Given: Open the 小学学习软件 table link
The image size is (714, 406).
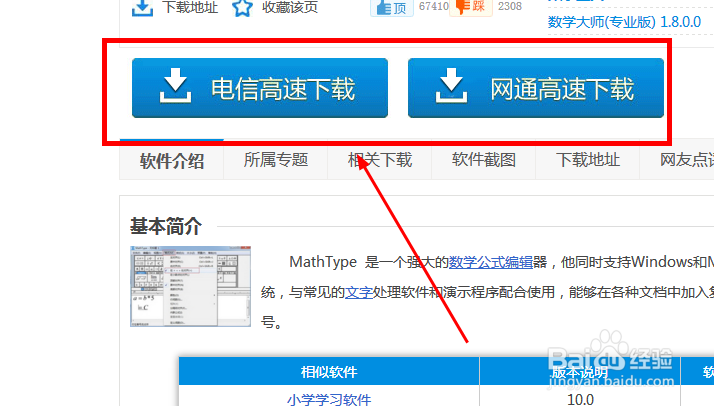Looking at the screenshot, I should tap(329, 400).
